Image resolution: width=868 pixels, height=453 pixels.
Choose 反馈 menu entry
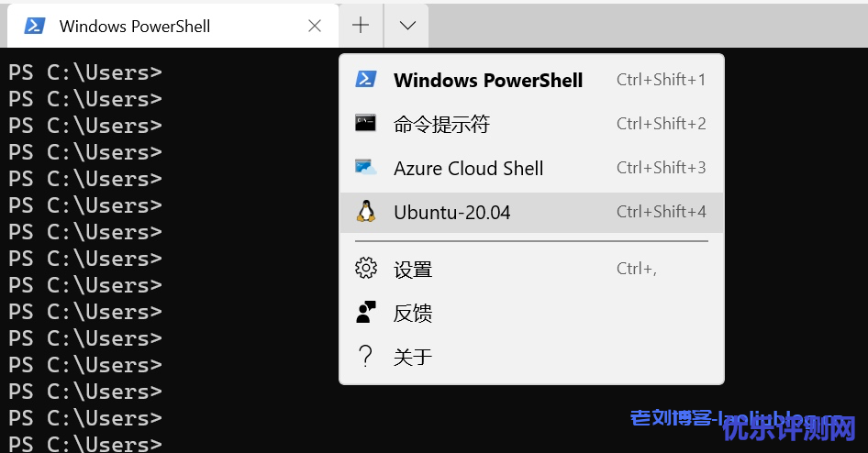click(413, 314)
